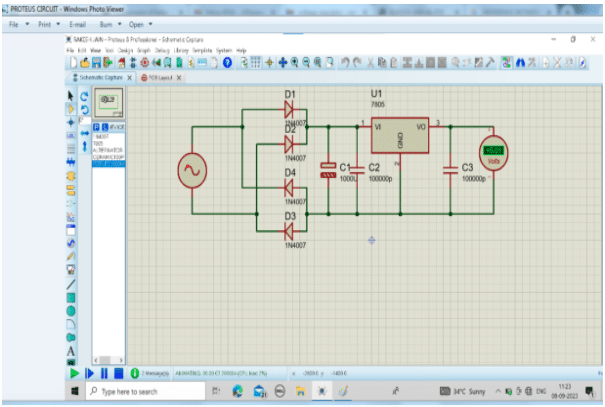Stop the simulation

pyautogui.click(x=118, y=372)
